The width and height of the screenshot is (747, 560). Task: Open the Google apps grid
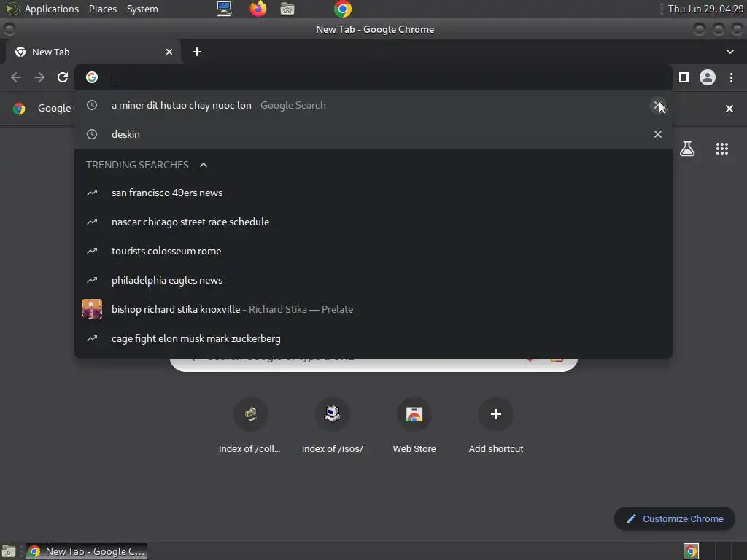[x=722, y=149]
